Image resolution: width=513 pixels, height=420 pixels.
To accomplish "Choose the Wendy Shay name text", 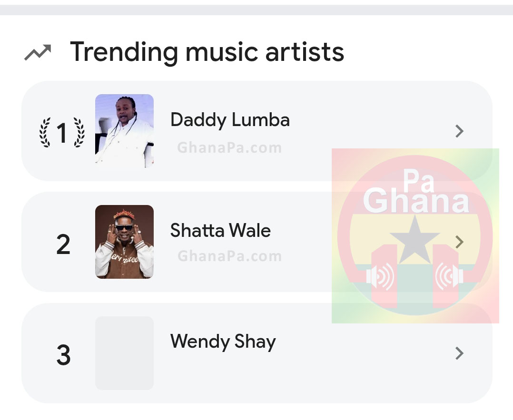I will coord(223,342).
